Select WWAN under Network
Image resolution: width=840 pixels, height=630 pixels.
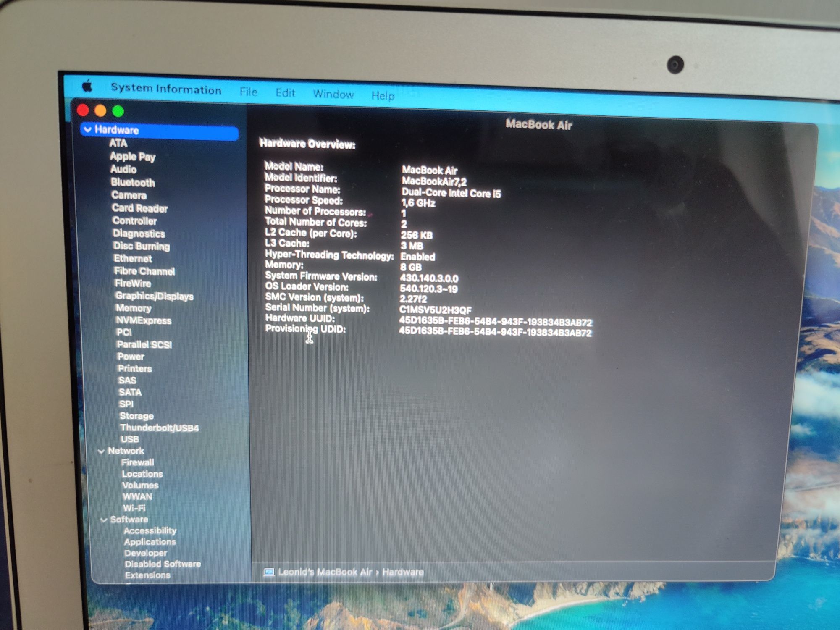[x=137, y=496]
